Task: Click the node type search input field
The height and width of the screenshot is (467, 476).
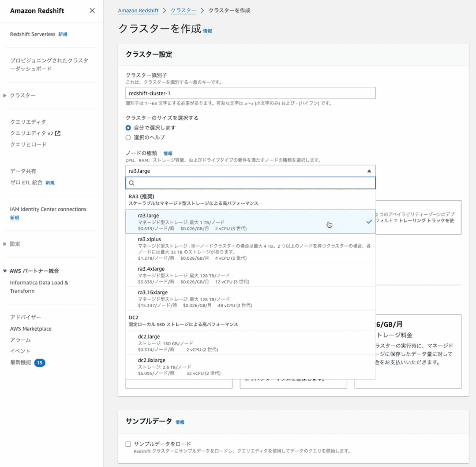Action: (x=250, y=183)
